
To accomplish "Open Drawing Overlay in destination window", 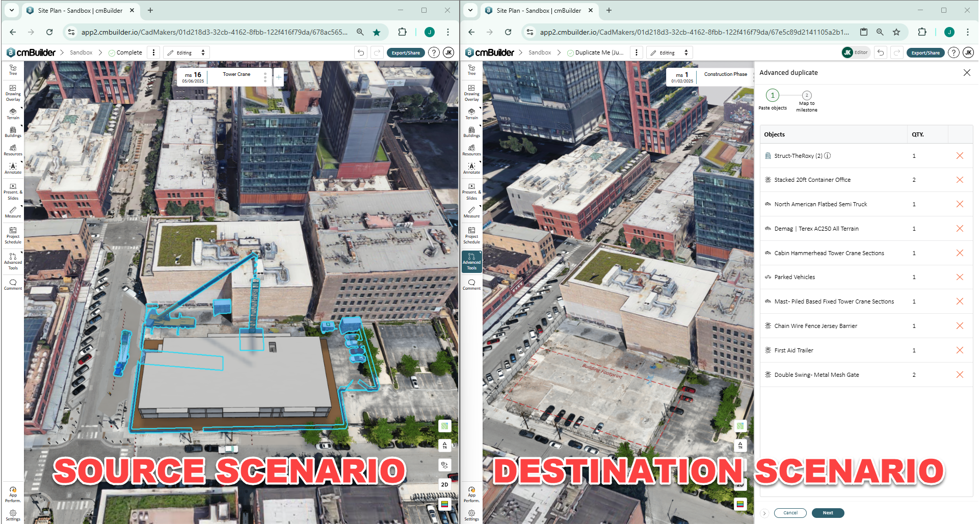I will pos(471,93).
